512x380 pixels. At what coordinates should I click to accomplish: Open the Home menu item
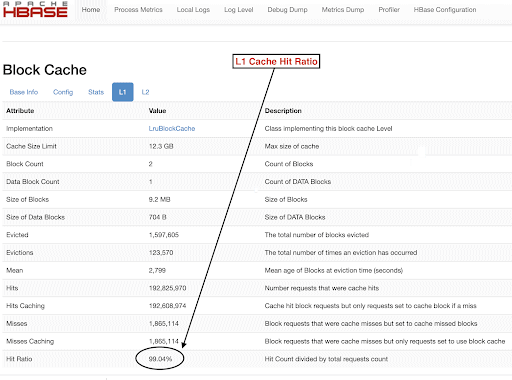[x=91, y=10]
